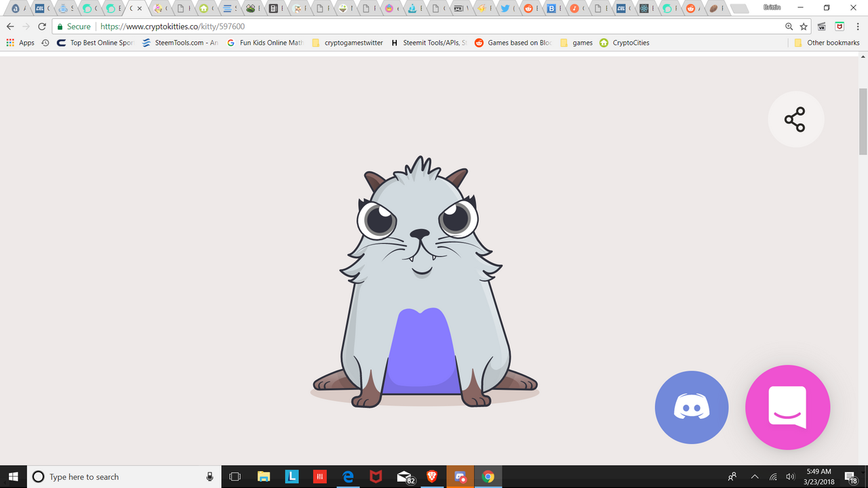
Task: Open the Steemit Tools/APIs bookmark
Action: point(429,43)
